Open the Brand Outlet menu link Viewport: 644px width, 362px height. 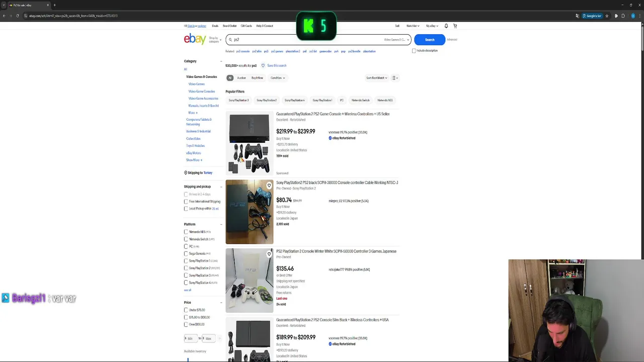pyautogui.click(x=229, y=26)
